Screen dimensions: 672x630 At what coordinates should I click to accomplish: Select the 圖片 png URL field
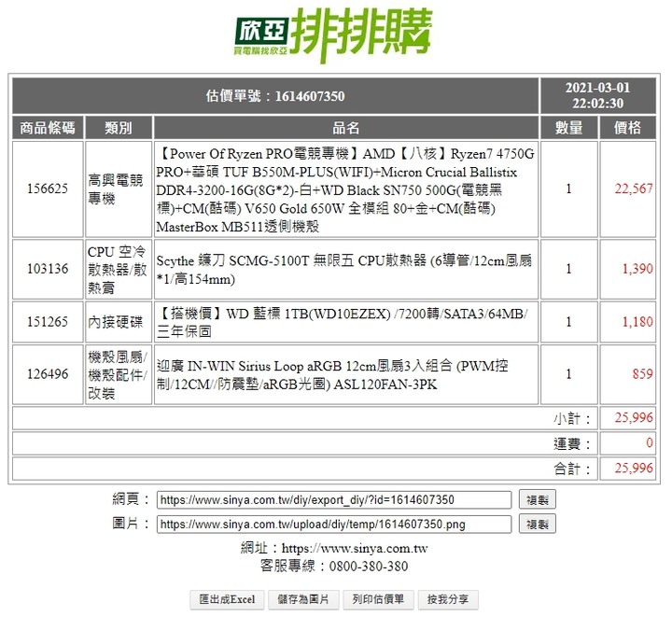pos(334,525)
